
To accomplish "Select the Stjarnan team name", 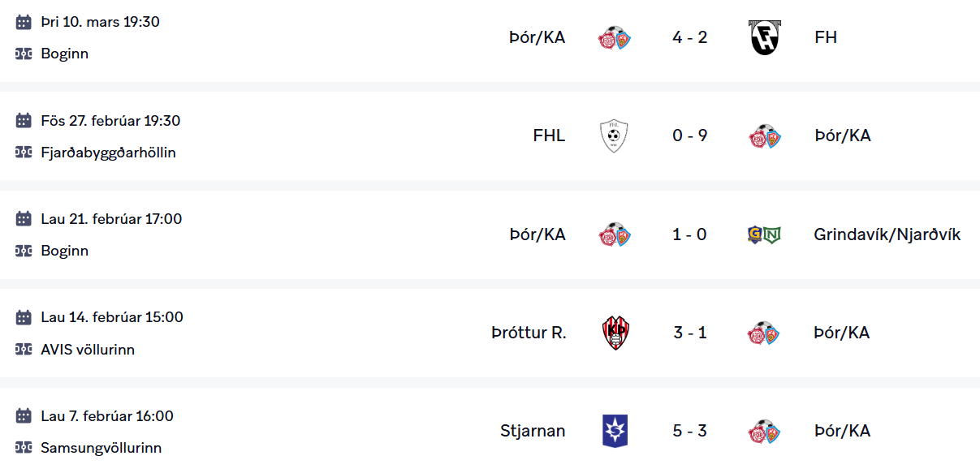I will 533,431.
